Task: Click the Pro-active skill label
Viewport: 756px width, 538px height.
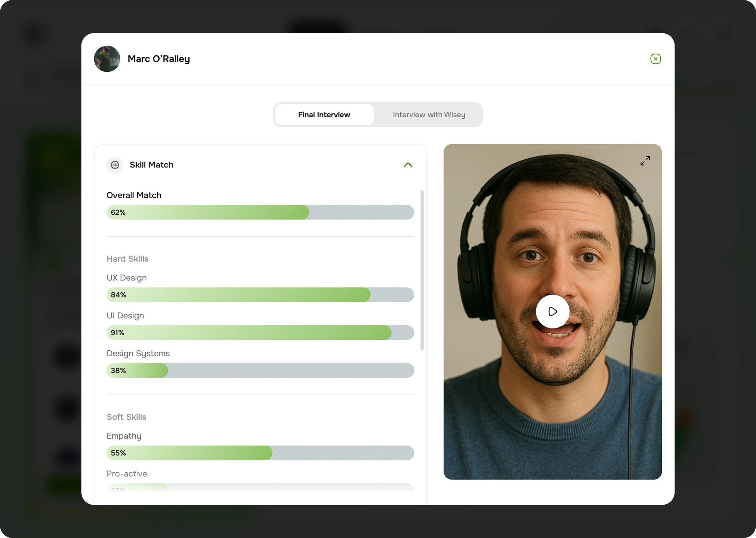Action: click(127, 473)
